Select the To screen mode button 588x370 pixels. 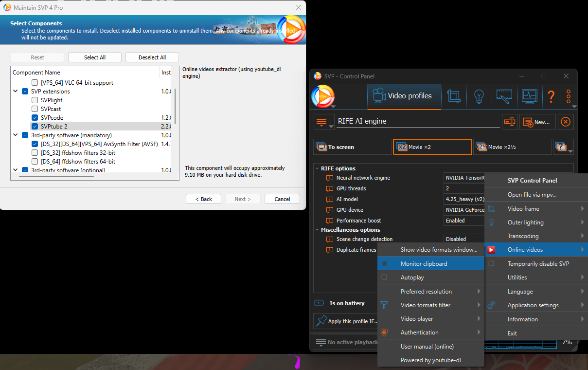tap(353, 147)
